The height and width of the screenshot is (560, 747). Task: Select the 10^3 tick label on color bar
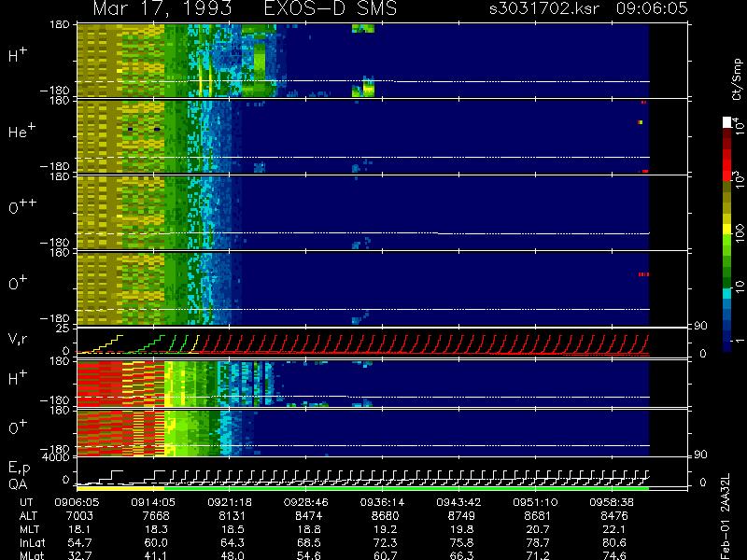[738, 181]
